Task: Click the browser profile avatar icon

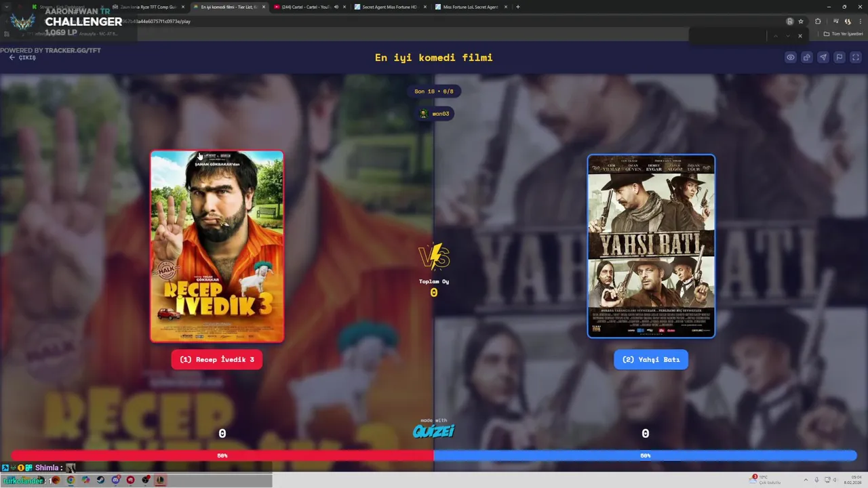Action: click(x=848, y=22)
